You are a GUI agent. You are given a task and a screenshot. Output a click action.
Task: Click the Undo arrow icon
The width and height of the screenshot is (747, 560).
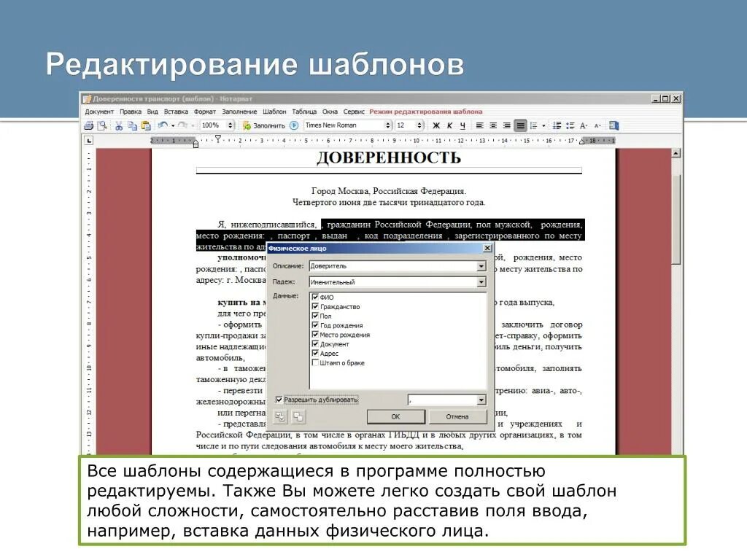click(163, 125)
